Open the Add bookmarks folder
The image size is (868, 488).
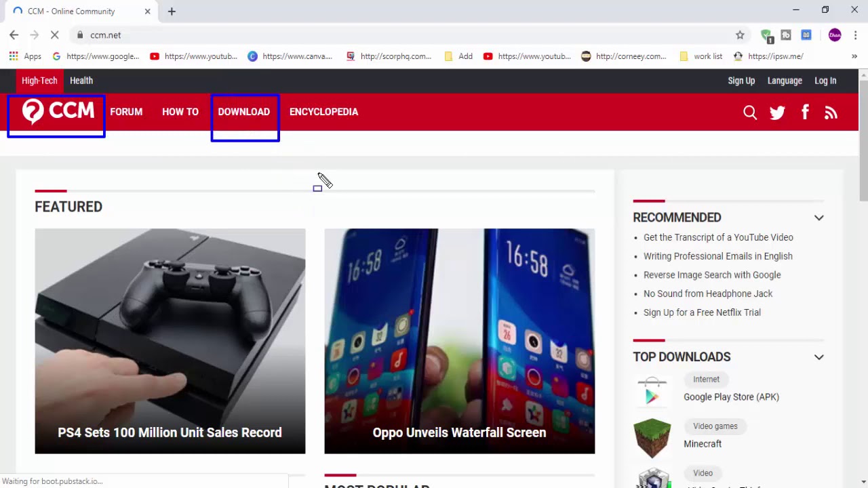point(458,56)
